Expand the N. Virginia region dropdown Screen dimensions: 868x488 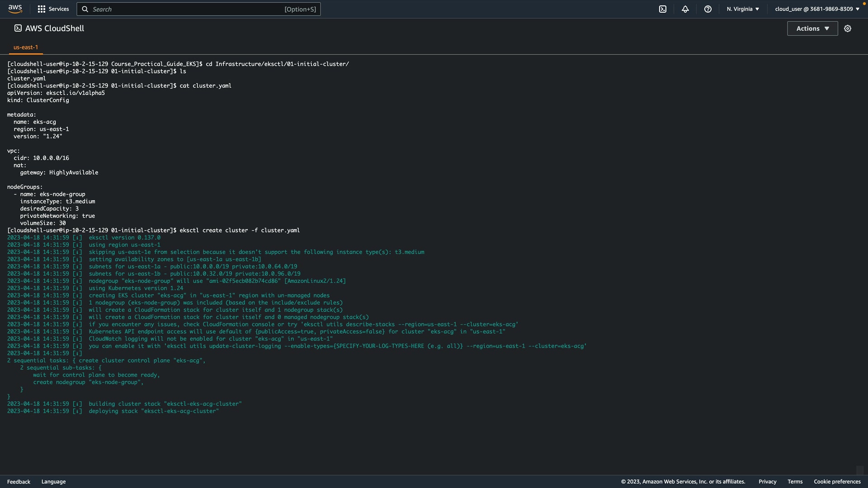coord(743,9)
